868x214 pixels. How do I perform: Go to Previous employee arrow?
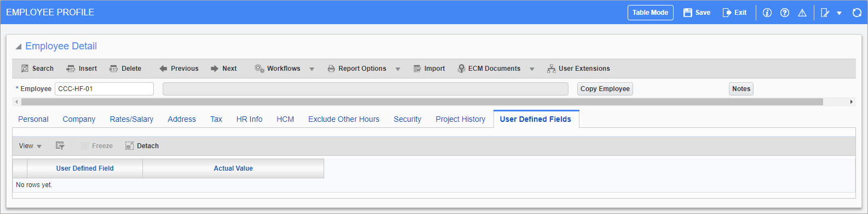pos(163,69)
